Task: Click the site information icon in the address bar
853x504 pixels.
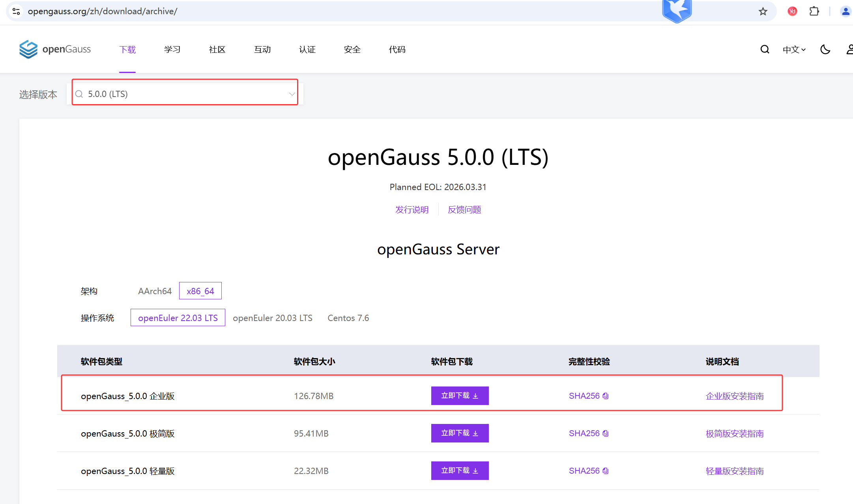Action: click(16, 11)
